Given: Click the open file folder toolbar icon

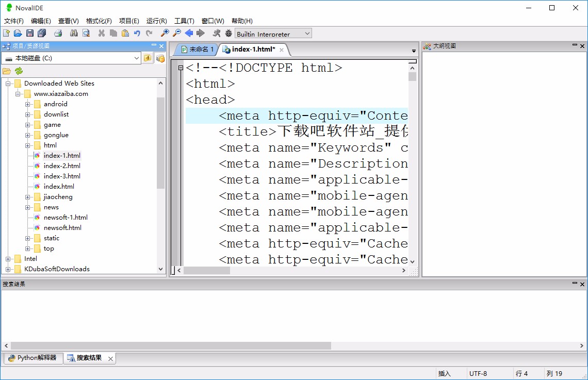Looking at the screenshot, I should [18, 34].
